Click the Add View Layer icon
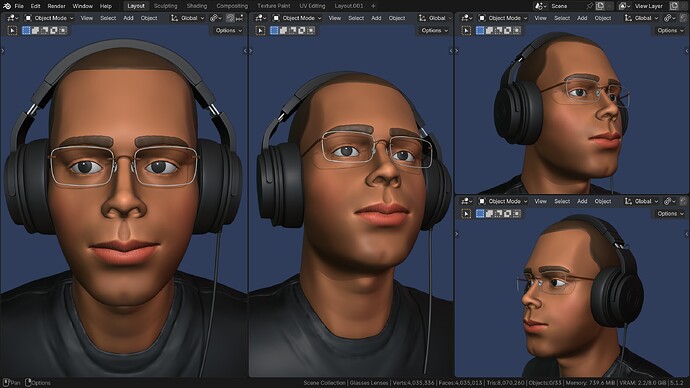The width and height of the screenshot is (690, 388). click(674, 6)
